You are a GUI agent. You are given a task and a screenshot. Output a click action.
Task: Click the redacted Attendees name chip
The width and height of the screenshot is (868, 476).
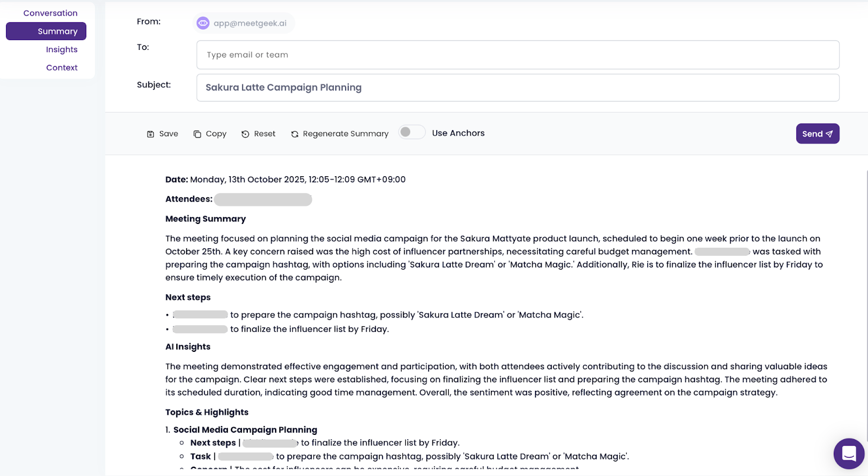[x=263, y=200]
